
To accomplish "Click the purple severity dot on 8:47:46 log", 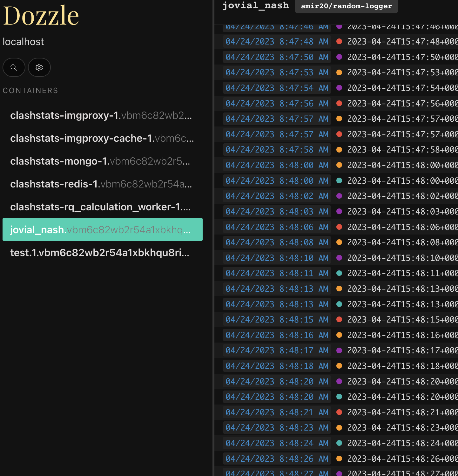I will [339, 26].
